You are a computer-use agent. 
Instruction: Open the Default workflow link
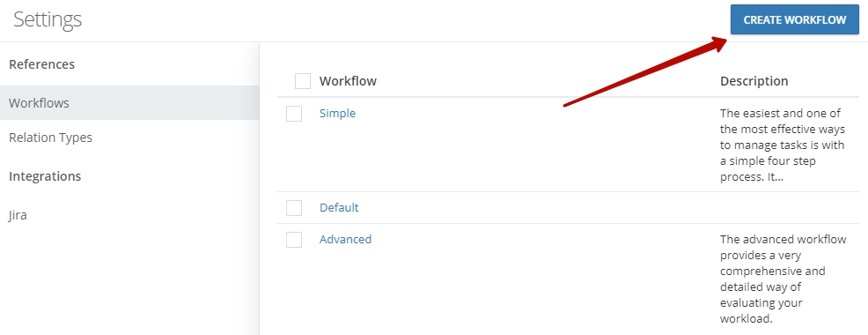point(339,207)
